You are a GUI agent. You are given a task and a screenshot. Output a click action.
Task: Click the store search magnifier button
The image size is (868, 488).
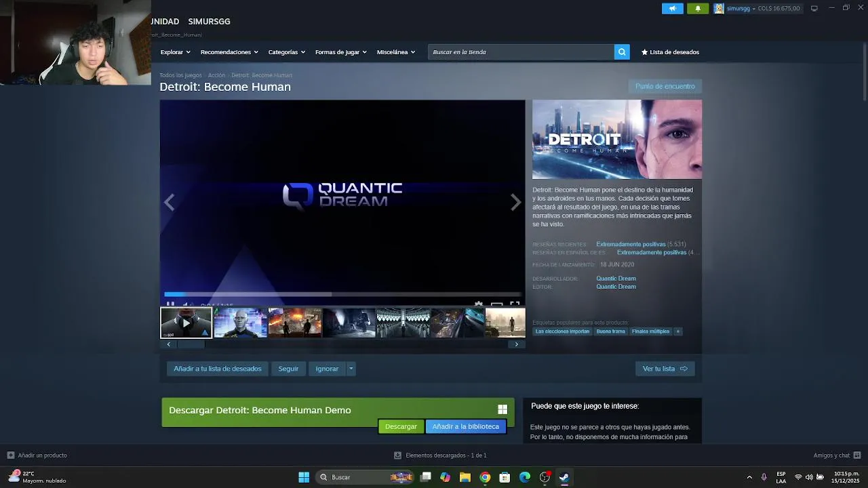[622, 52]
